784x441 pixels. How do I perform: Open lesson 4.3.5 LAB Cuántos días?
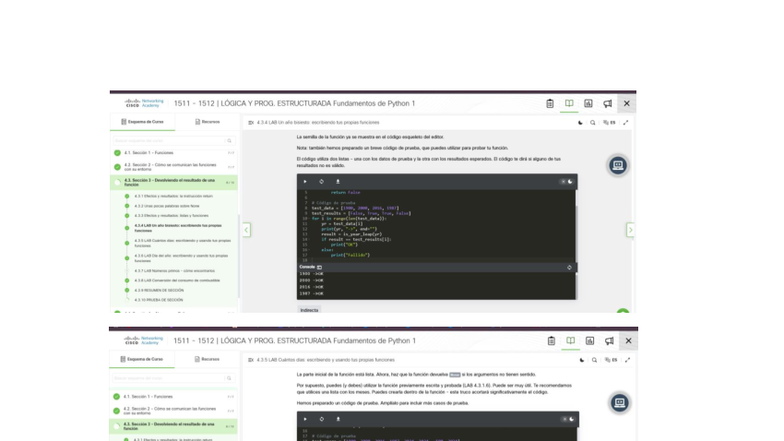(180, 242)
